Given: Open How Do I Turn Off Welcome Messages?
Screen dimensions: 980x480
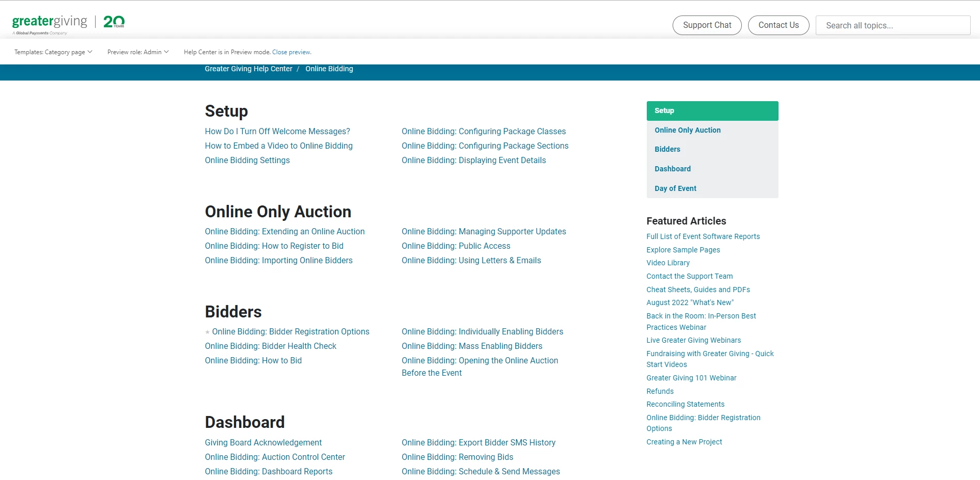Looking at the screenshot, I should tap(277, 132).
